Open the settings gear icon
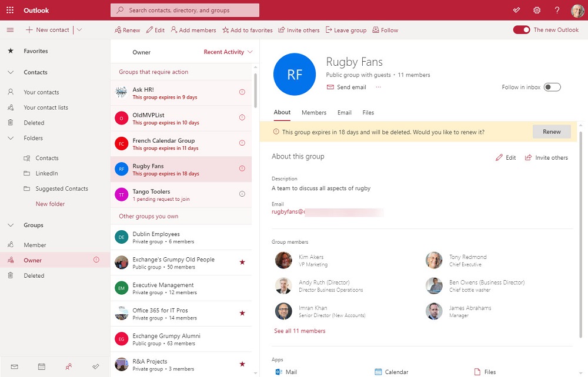Screen dimensions: 588x377 pos(537,10)
